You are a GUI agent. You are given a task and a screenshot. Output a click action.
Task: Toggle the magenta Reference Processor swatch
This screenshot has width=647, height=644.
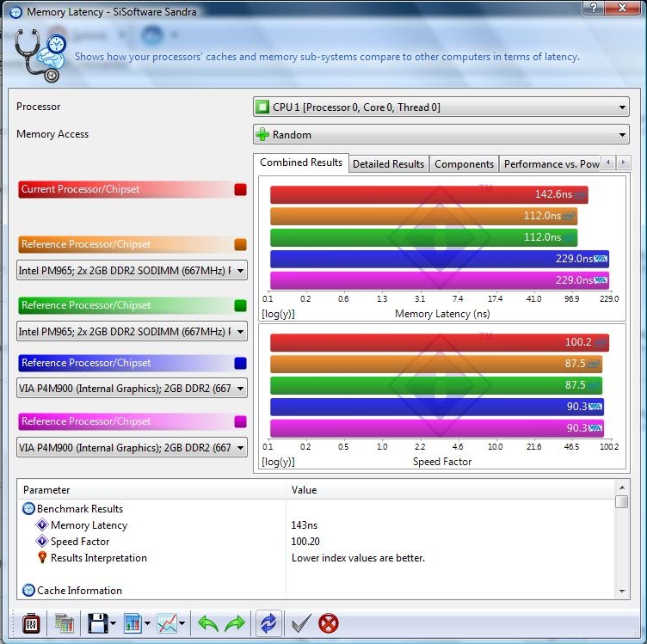[x=240, y=422]
